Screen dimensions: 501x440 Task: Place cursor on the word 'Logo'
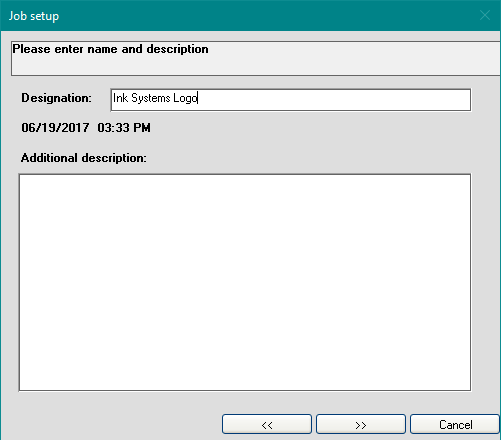(x=185, y=98)
